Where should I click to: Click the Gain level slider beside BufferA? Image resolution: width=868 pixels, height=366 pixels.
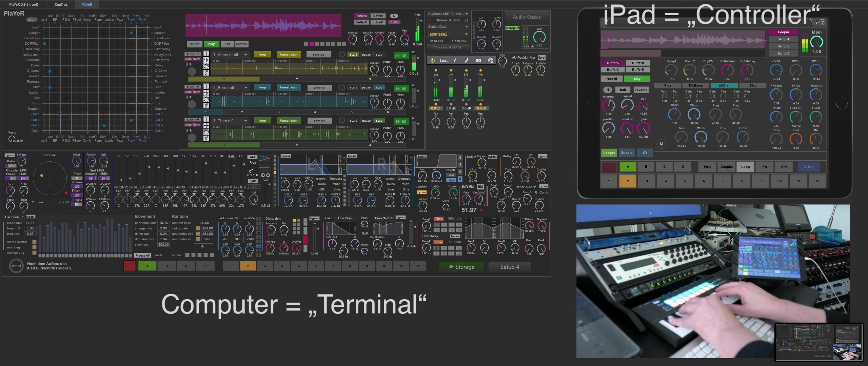(x=417, y=29)
